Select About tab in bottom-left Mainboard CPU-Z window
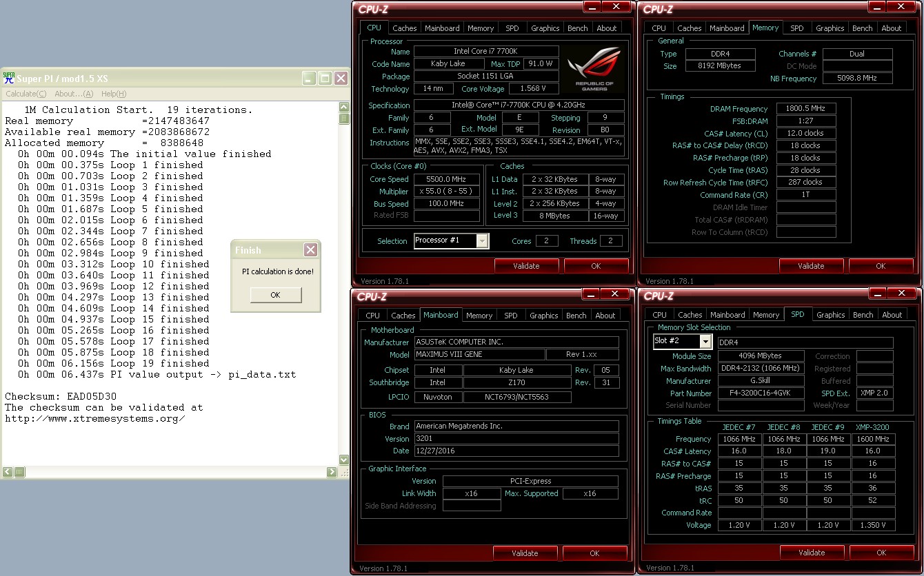The height and width of the screenshot is (576, 924). (605, 316)
